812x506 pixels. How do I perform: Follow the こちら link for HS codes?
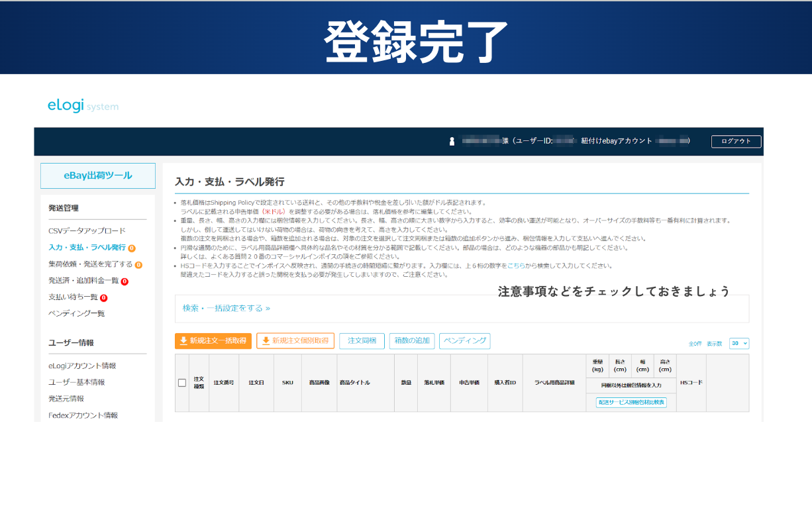click(x=516, y=266)
